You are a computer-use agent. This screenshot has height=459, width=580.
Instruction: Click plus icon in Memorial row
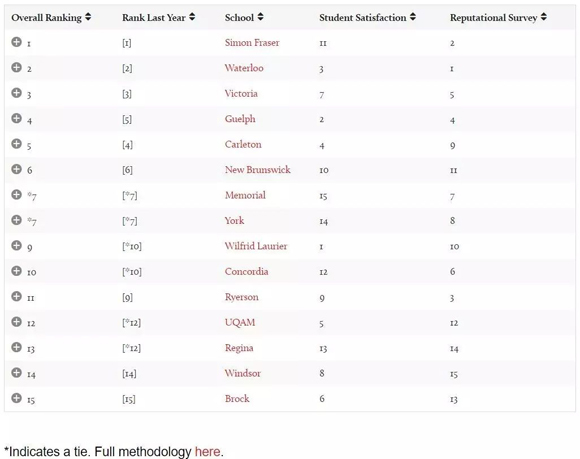point(16,195)
